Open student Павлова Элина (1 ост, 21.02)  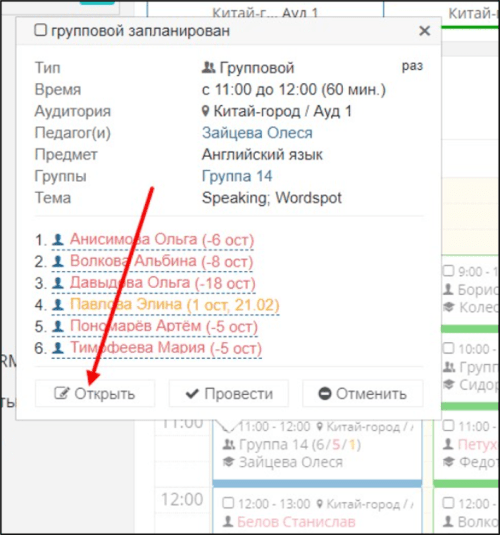click(174, 304)
